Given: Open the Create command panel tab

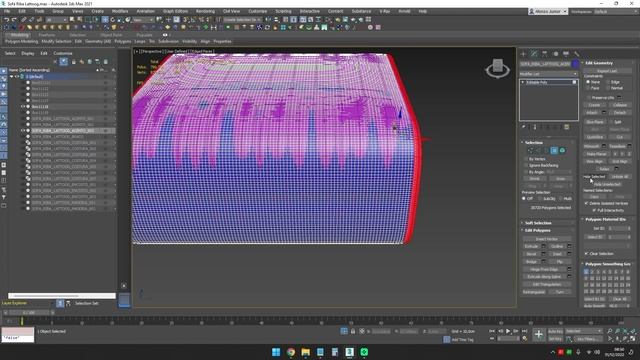Looking at the screenshot, I should click(x=523, y=53).
